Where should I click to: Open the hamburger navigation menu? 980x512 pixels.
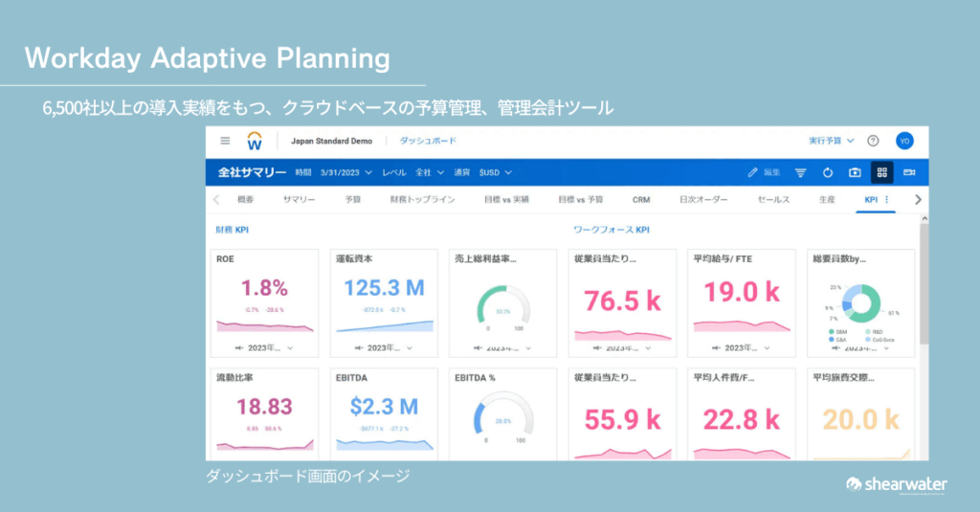pos(225,141)
